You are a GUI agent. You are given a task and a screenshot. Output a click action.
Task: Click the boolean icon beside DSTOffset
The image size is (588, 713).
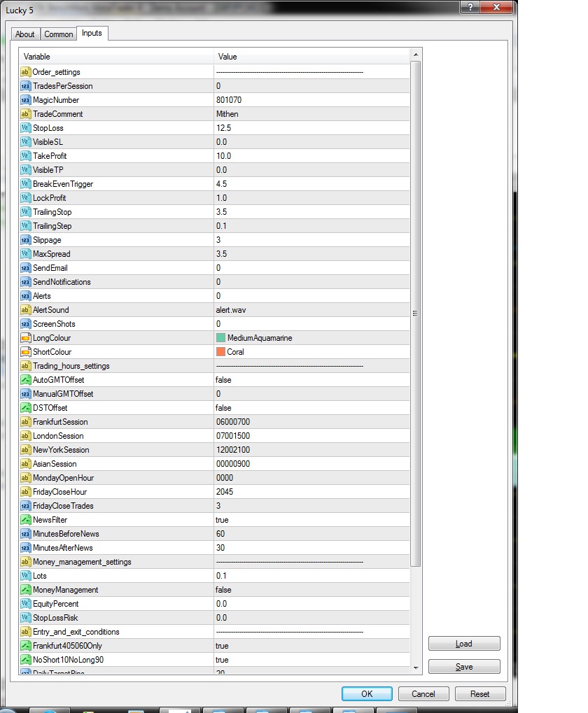[25, 408]
